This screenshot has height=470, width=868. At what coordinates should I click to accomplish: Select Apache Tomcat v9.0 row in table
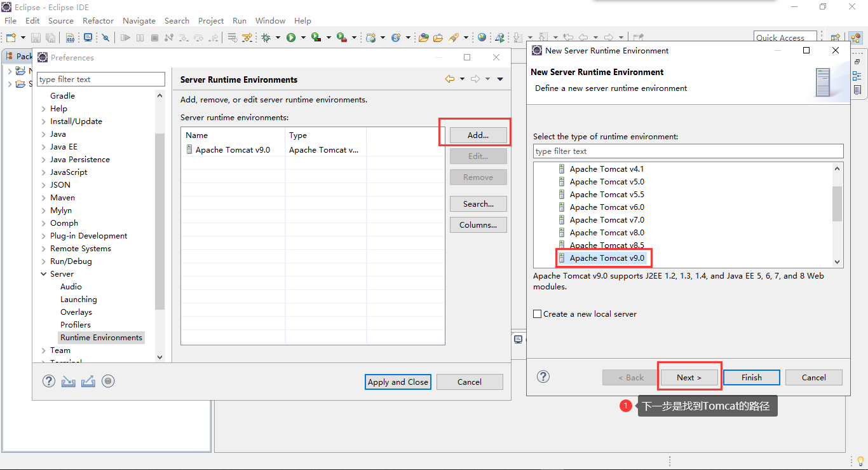[313, 150]
